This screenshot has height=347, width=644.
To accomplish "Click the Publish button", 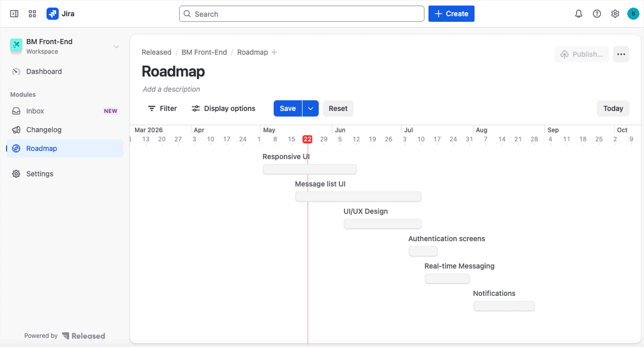I will (x=582, y=54).
